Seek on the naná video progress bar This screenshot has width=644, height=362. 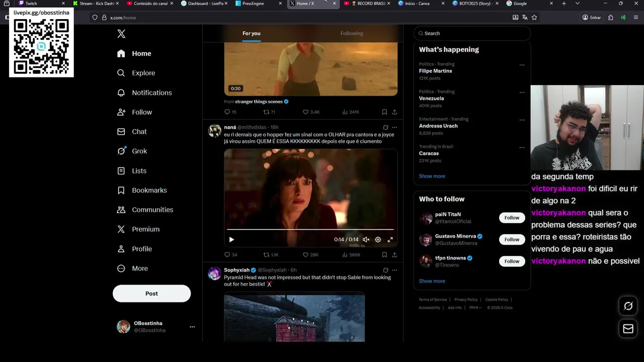(310, 229)
